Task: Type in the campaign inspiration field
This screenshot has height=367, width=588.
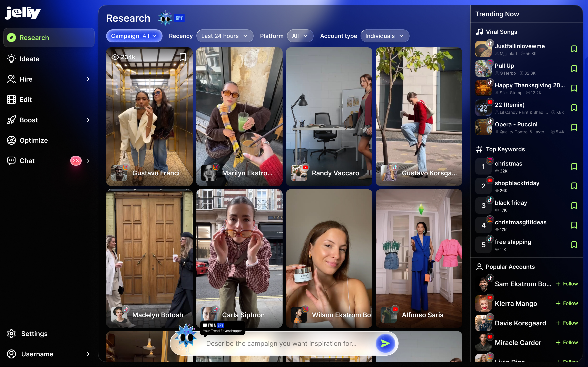Action: pos(281,343)
